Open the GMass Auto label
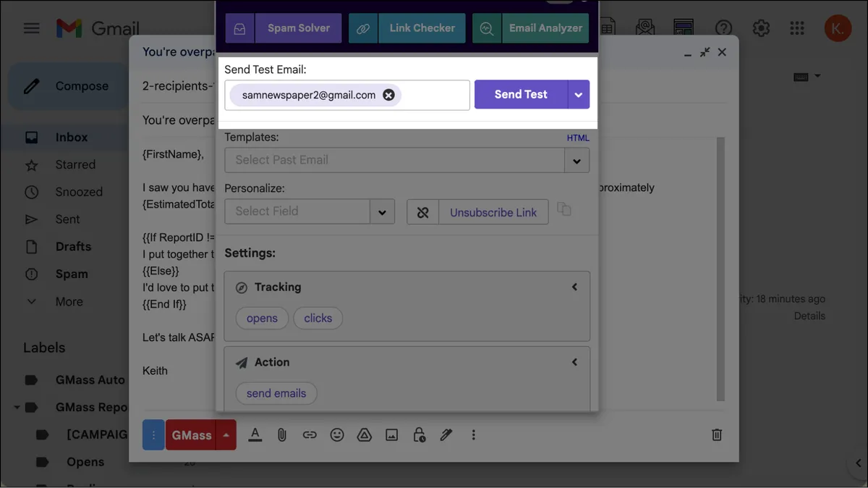 (90, 380)
